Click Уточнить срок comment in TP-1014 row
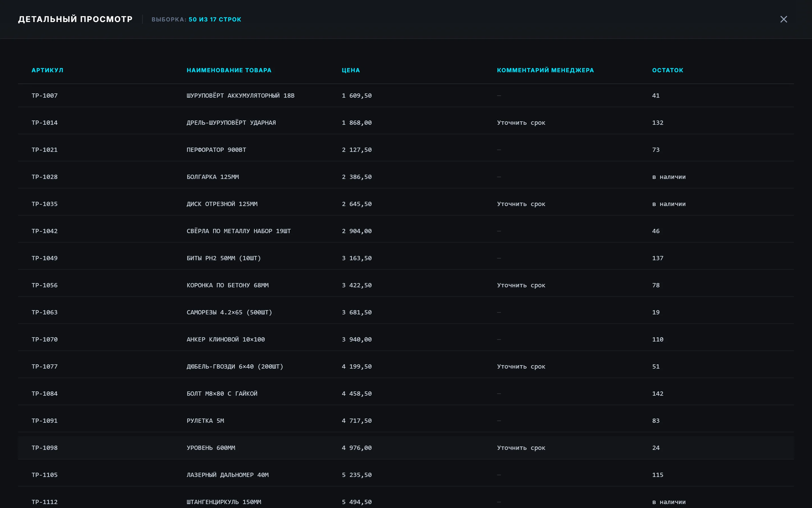Viewport: 812px width, 508px height. 521,123
